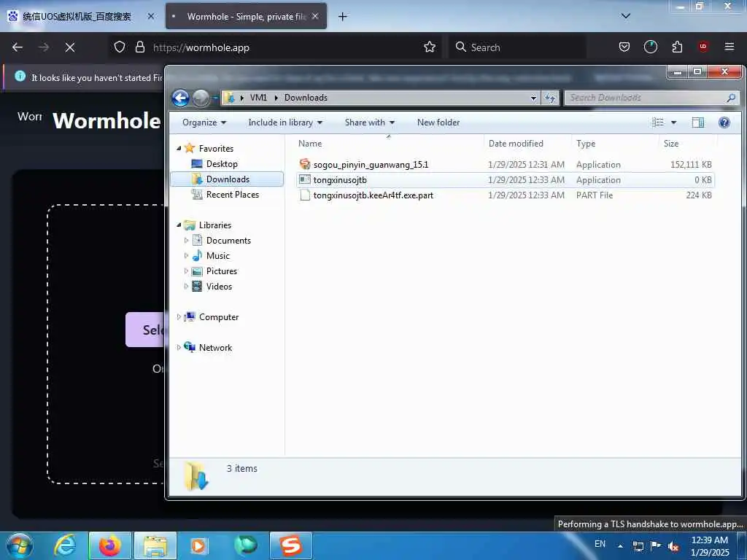Launch Internet Explorer from taskbar

[x=65, y=545]
